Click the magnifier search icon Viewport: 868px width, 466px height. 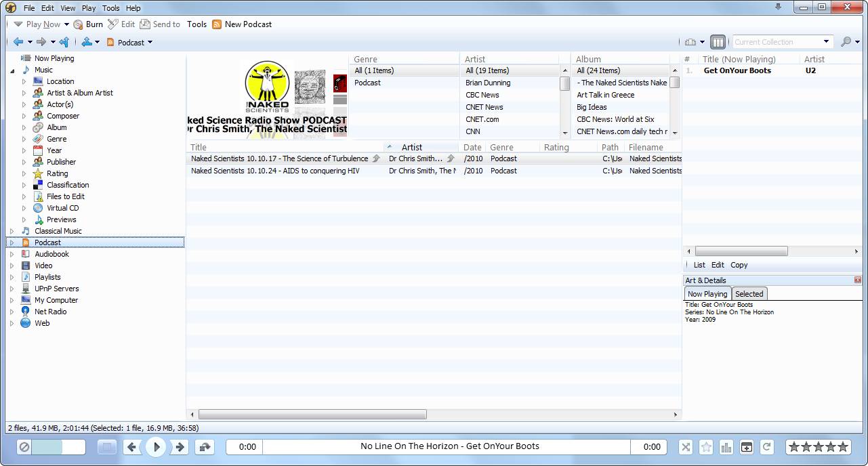point(846,42)
